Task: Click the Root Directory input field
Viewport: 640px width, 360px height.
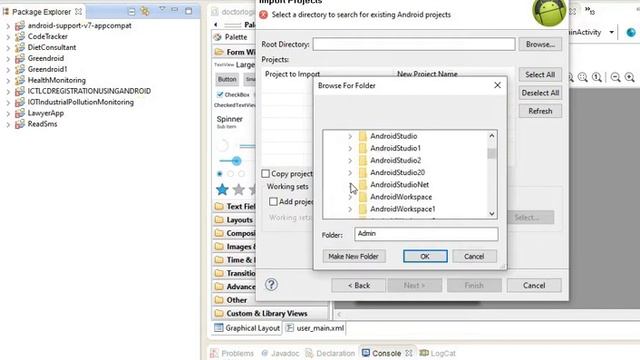Action: pyautogui.click(x=414, y=44)
